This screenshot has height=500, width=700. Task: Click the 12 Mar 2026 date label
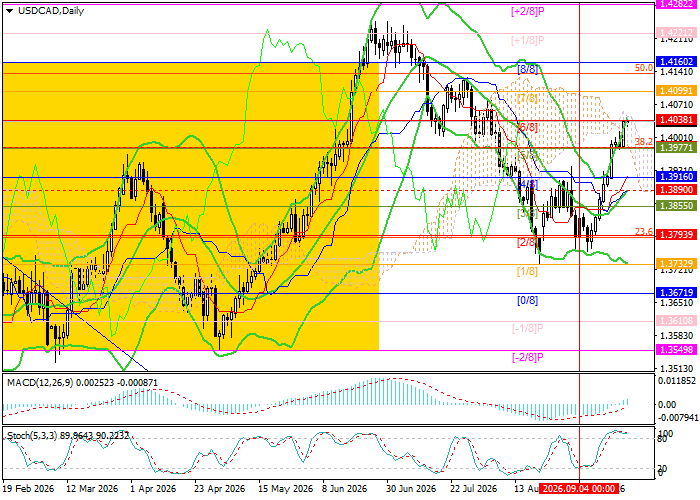92,489
